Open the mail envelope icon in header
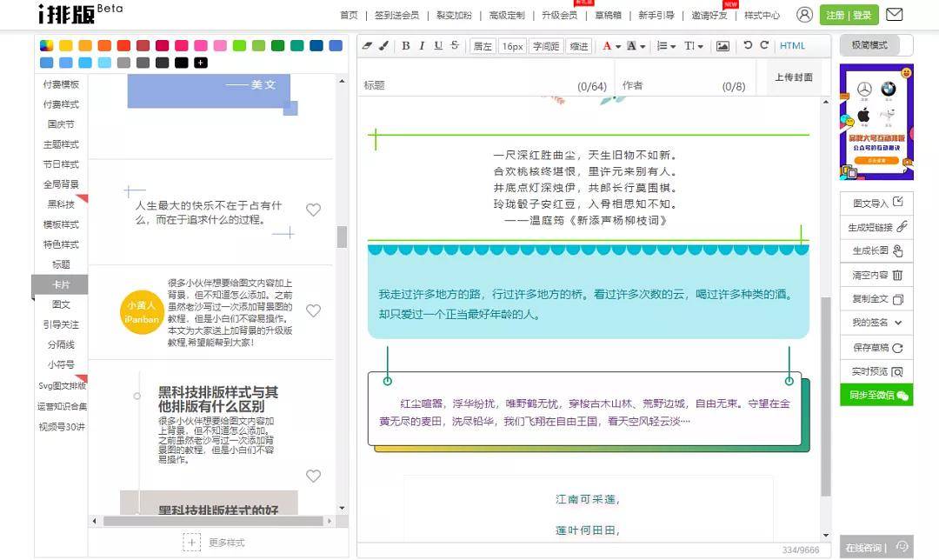Screen dimensions: 939x560 pos(894,15)
